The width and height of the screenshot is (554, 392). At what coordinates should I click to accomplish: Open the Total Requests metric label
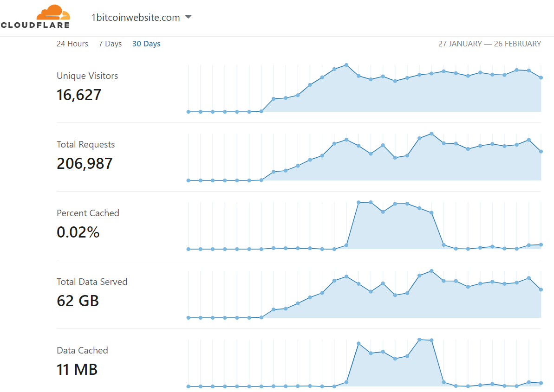[85, 144]
